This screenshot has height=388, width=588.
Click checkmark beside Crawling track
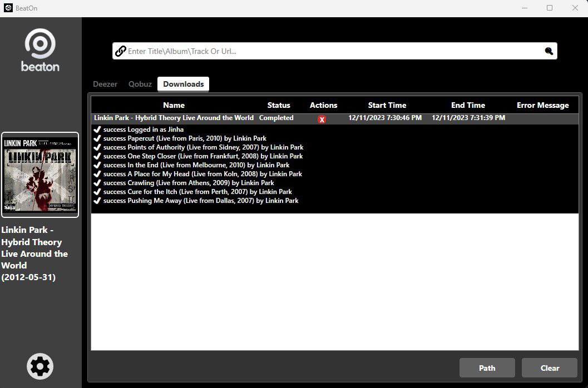[x=97, y=183]
